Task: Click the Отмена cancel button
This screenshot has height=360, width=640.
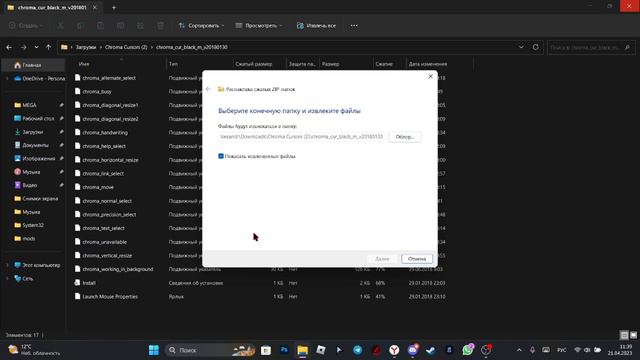Action: pyautogui.click(x=417, y=259)
